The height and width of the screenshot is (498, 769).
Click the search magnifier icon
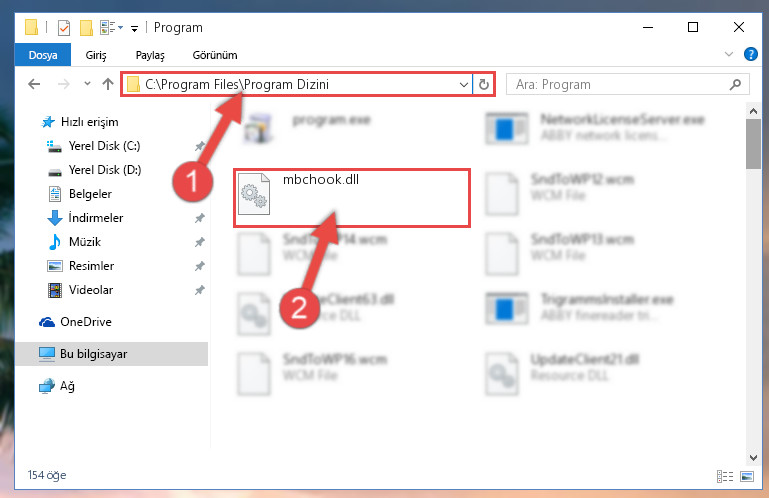click(735, 84)
